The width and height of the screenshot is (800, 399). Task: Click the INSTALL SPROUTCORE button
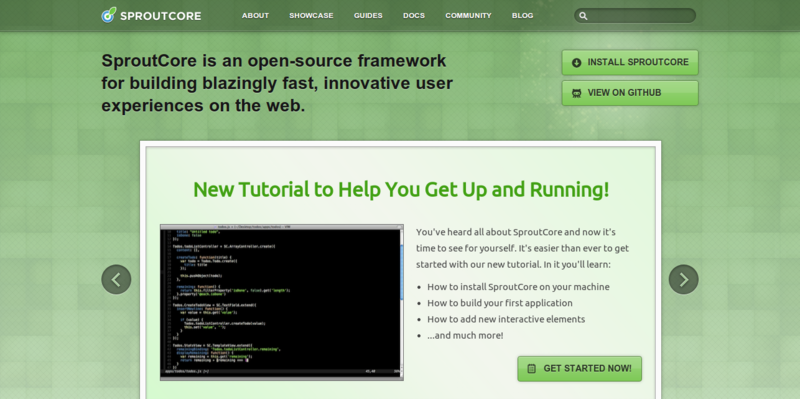[x=630, y=62]
